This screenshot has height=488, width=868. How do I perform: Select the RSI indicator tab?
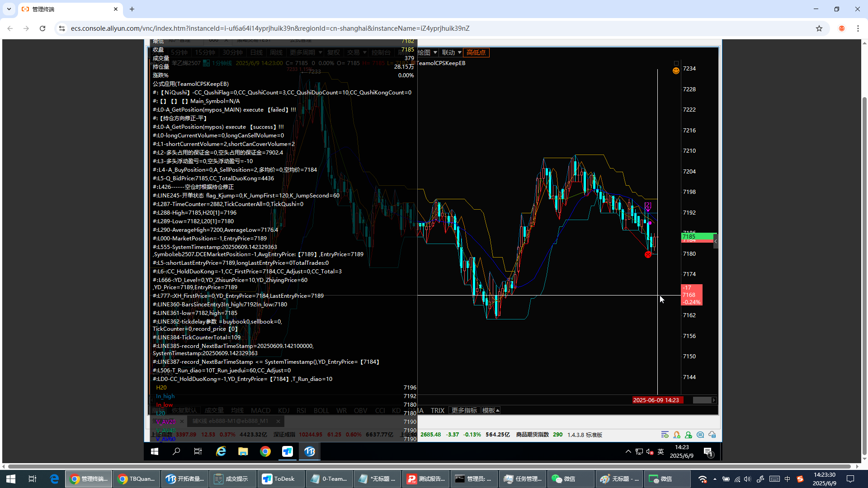click(x=302, y=410)
